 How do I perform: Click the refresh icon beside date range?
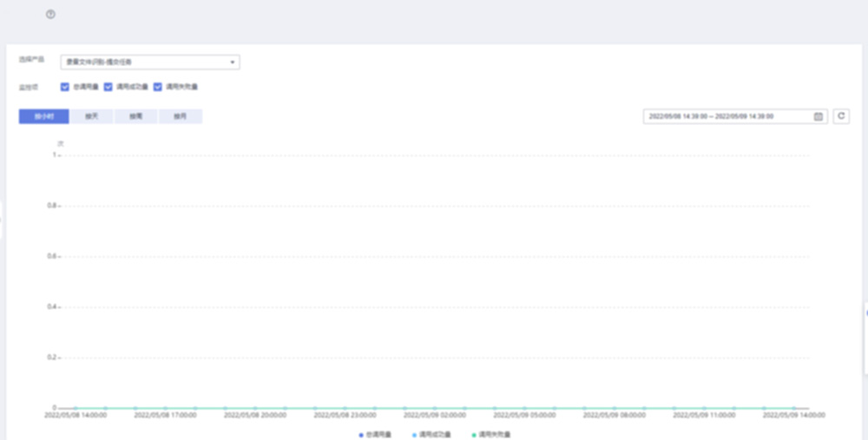(x=841, y=116)
